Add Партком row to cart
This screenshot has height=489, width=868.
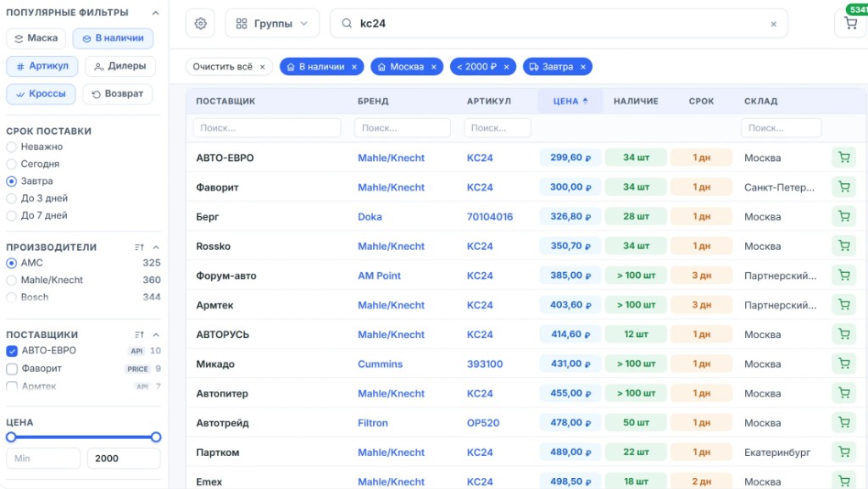click(x=843, y=452)
